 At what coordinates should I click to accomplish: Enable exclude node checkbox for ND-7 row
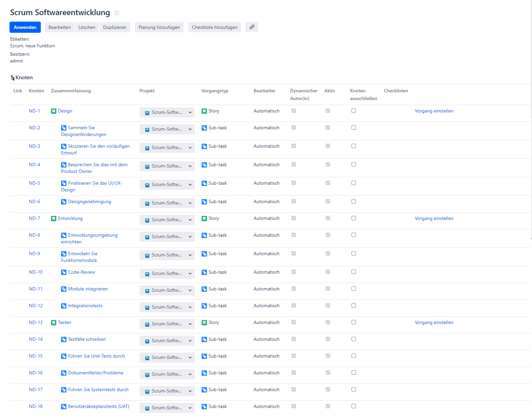pyautogui.click(x=354, y=218)
